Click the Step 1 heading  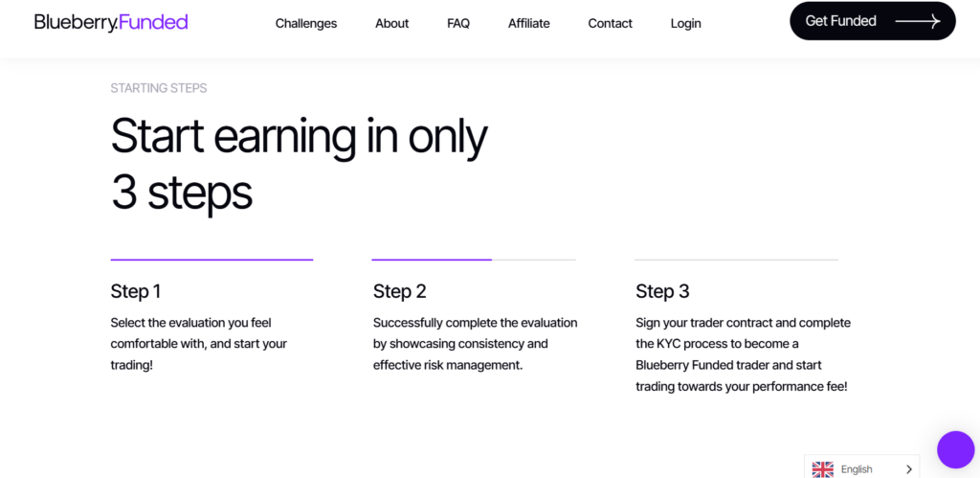tap(136, 291)
